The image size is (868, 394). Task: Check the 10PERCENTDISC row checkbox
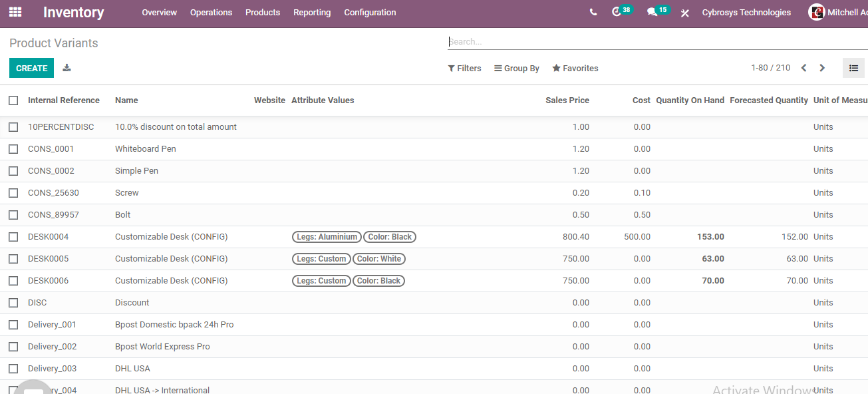point(13,127)
